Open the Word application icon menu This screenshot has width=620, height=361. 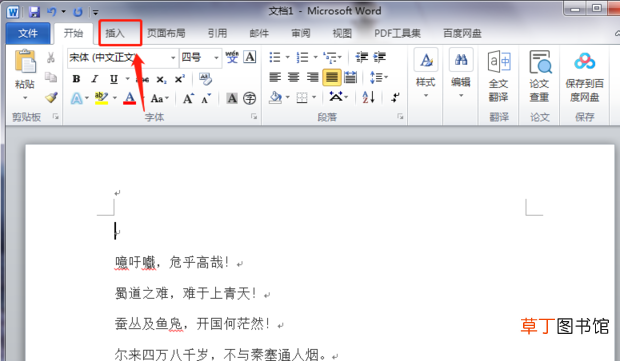tap(13, 12)
